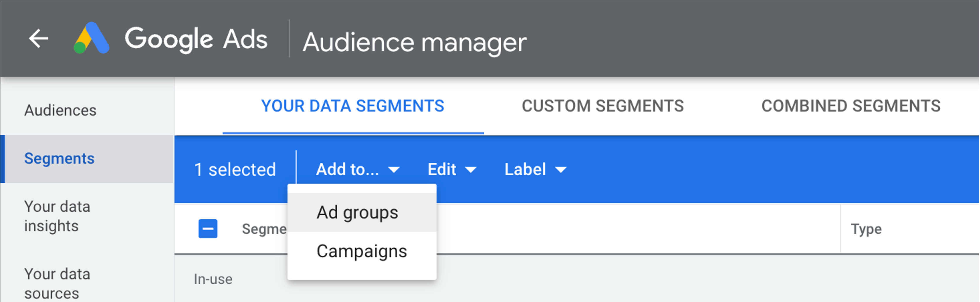Viewport: 980px width, 302px height.
Task: Choose Campaigns from the menu
Action: coord(362,251)
